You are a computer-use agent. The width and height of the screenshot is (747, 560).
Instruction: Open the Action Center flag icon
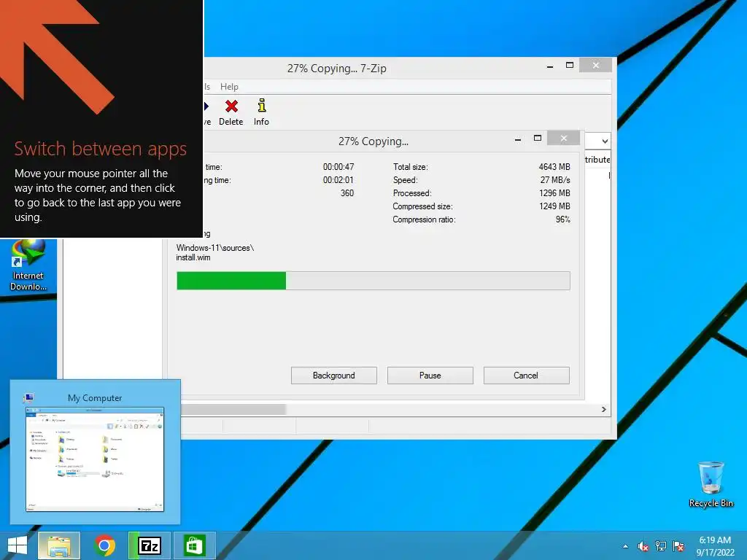pos(678,546)
